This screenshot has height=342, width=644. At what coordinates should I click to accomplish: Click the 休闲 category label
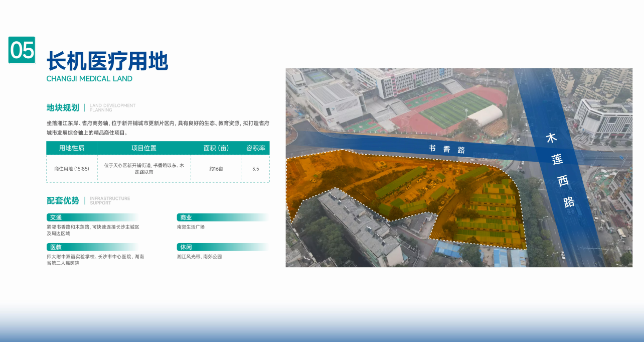pyautogui.click(x=186, y=247)
